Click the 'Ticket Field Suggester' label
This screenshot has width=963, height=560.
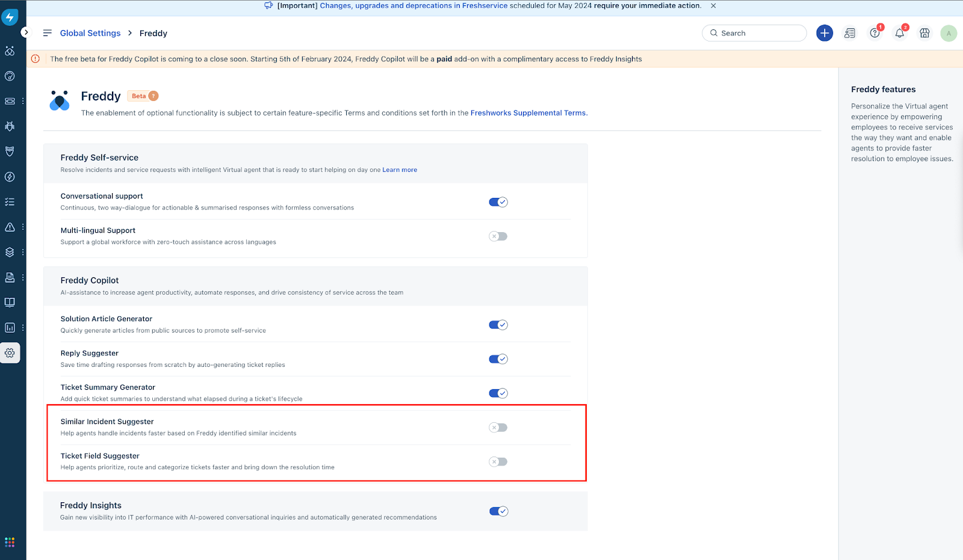tap(100, 456)
